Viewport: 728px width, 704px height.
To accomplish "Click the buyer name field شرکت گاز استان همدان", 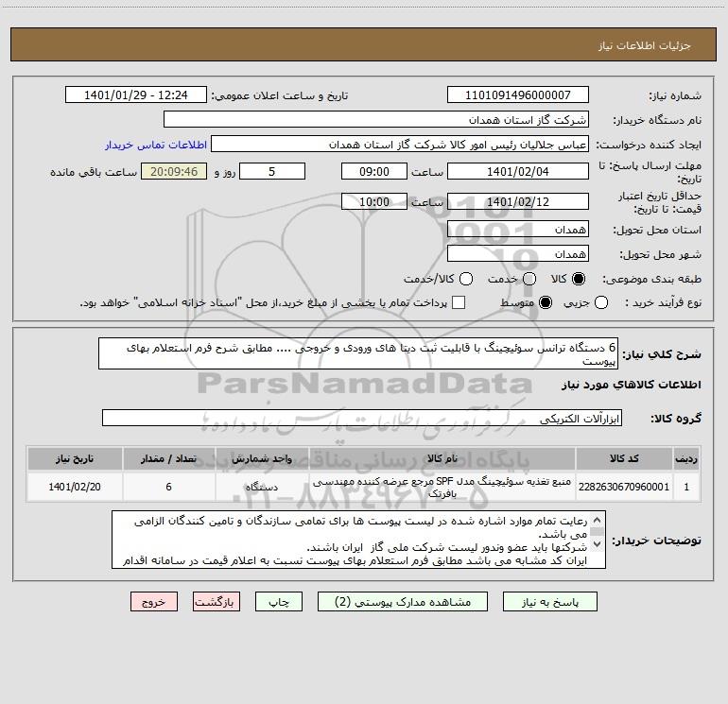I will click(x=376, y=120).
